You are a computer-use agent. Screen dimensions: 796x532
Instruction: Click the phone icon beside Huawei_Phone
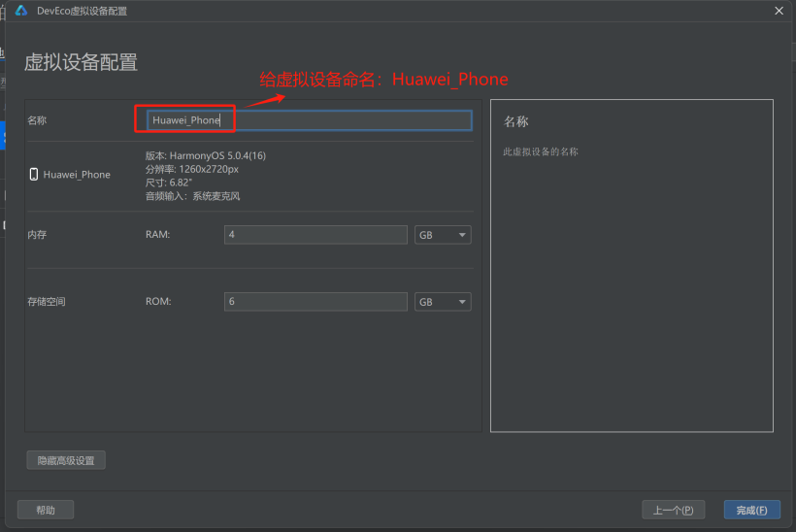pos(34,175)
